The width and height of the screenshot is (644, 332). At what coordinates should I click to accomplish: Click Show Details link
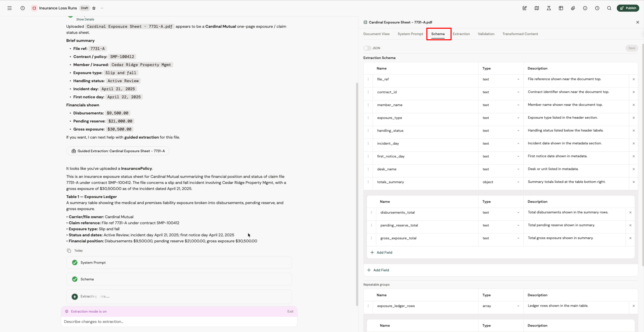85,19
